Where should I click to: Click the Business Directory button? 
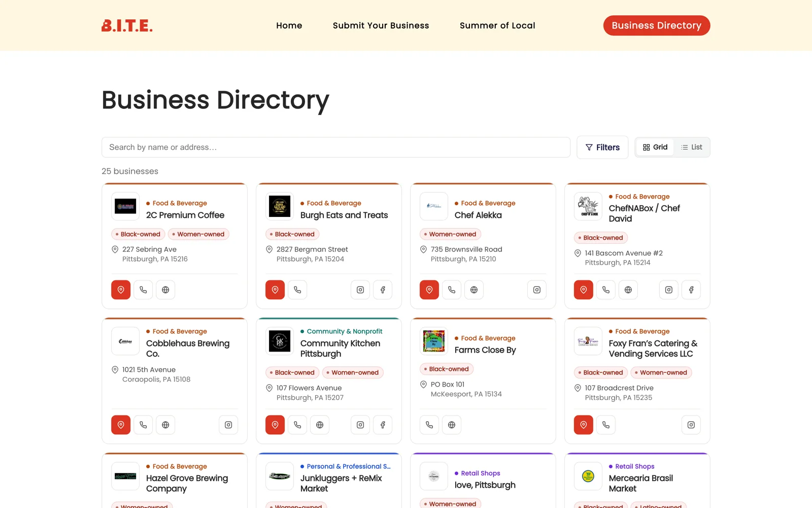click(x=657, y=25)
